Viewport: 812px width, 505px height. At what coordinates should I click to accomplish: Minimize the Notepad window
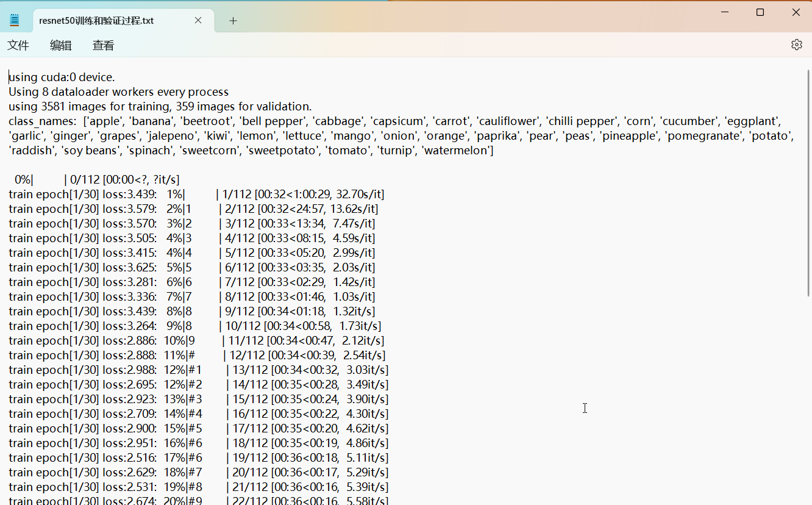[725, 12]
